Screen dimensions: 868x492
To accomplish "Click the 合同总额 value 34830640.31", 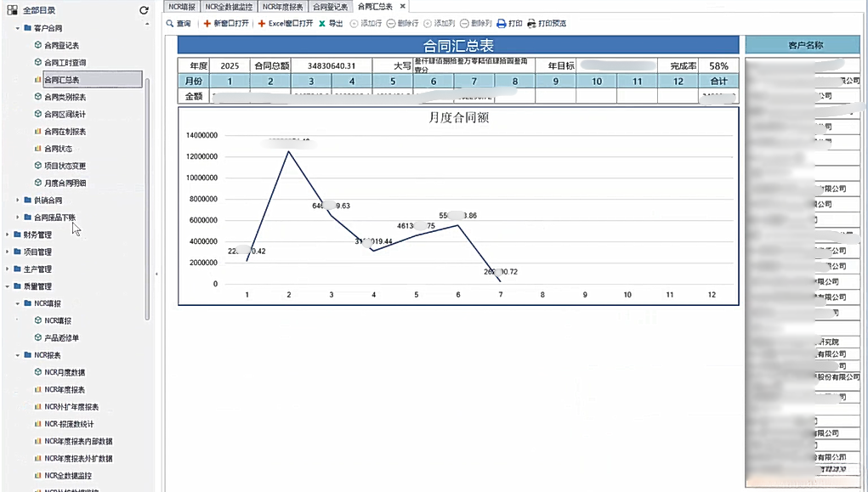I will click(x=332, y=66).
